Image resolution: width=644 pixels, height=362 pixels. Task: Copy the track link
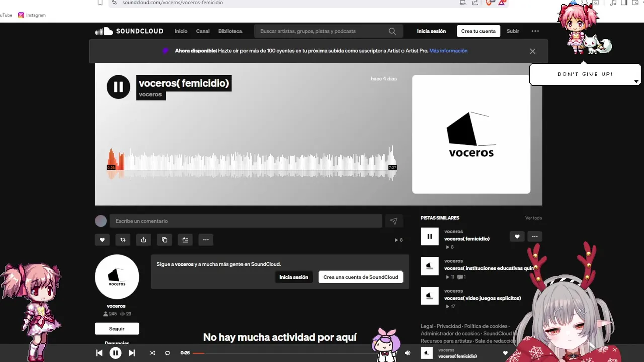tap(165, 240)
